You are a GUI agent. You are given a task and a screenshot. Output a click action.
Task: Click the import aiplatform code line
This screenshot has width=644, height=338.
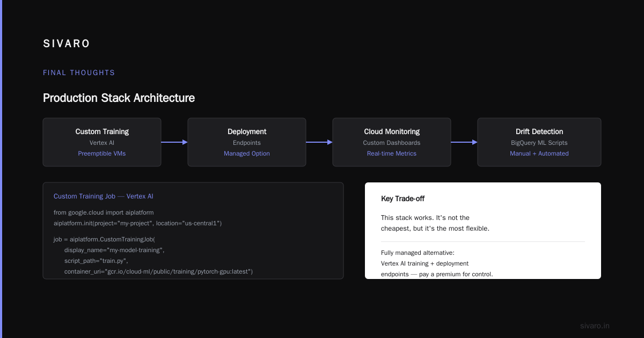pos(104,212)
